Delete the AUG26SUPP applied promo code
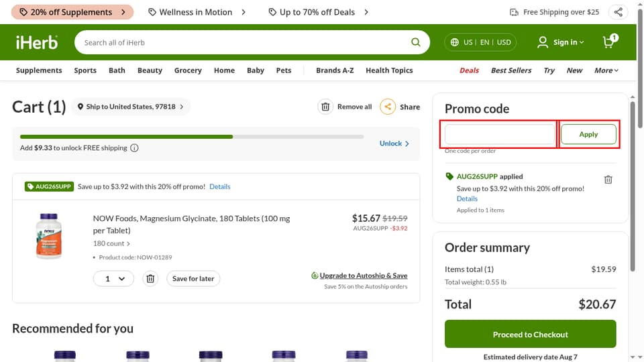The image size is (644, 362). (x=608, y=180)
